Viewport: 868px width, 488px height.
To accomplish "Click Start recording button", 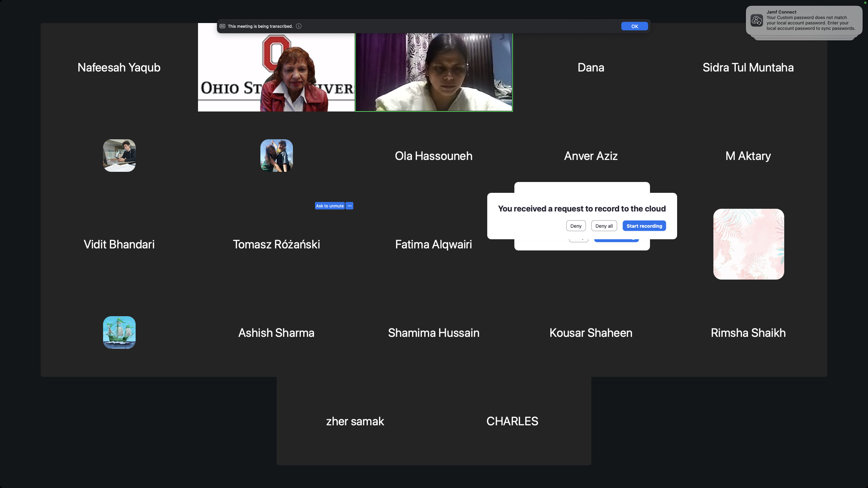I will pyautogui.click(x=644, y=226).
